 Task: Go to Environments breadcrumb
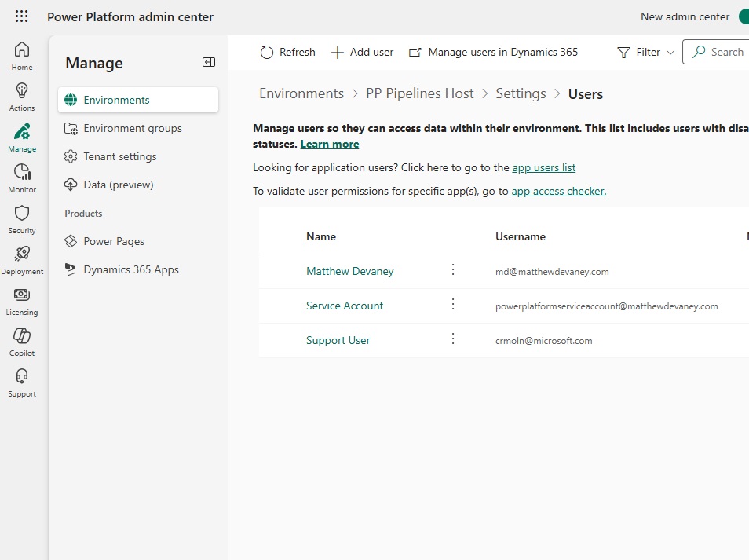[301, 93]
